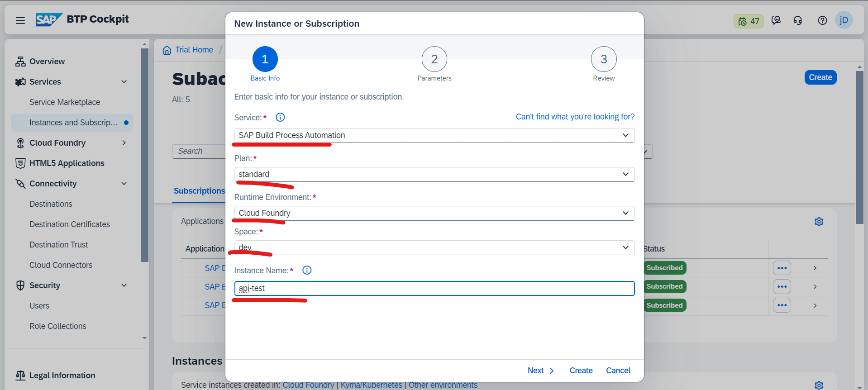The image size is (868, 390).
Task: Open Instances and Subscriptions in sidebar
Action: click(x=72, y=123)
